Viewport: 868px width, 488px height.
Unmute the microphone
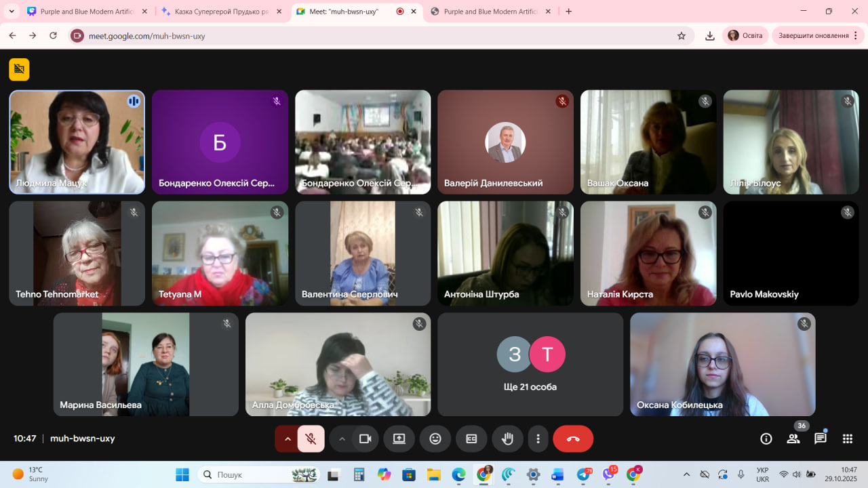[311, 439]
